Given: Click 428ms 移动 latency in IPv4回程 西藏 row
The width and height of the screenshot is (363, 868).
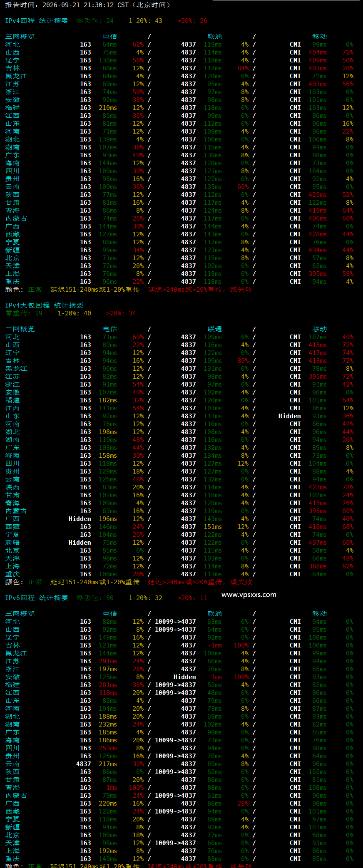Looking at the screenshot, I should pyautogui.click(x=318, y=234).
